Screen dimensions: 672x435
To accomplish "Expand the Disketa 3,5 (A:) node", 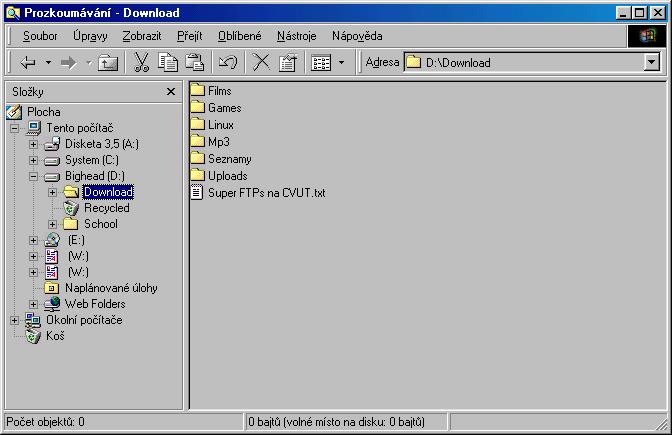I will pos(33,144).
